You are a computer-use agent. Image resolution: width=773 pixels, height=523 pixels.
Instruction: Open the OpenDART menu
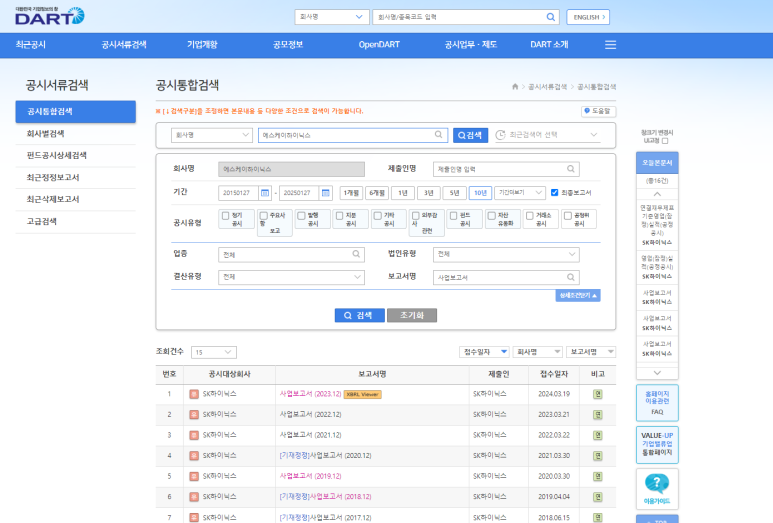pos(379,45)
